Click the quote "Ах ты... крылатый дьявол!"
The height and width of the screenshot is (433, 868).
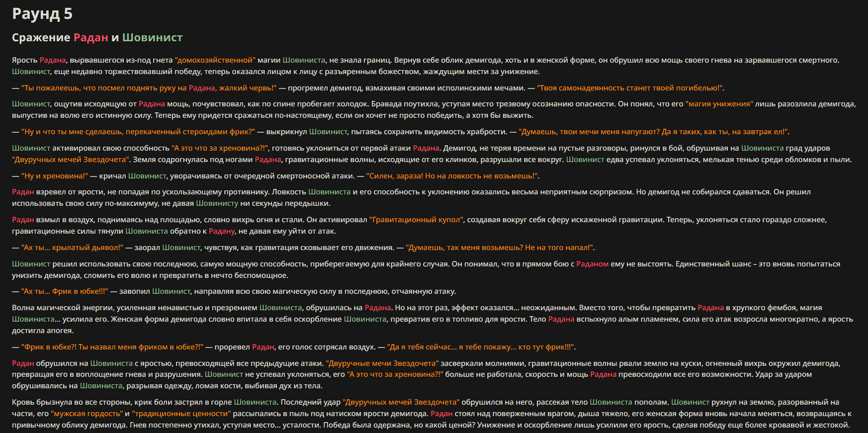[x=72, y=248]
